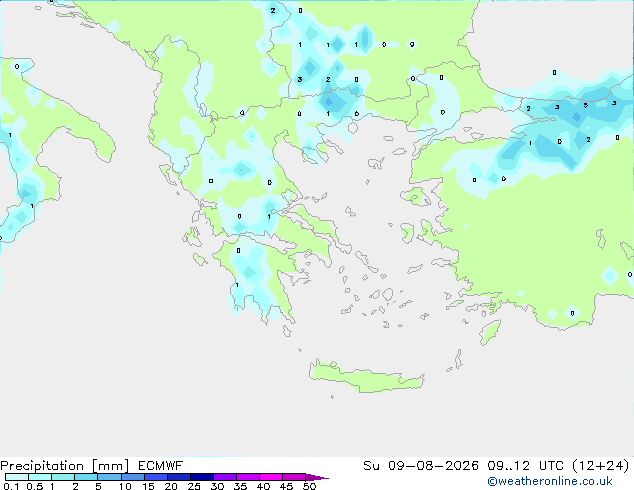Click the '0.1' legend scale label
Image resolution: width=634 pixels, height=490 pixels.
(x=11, y=486)
